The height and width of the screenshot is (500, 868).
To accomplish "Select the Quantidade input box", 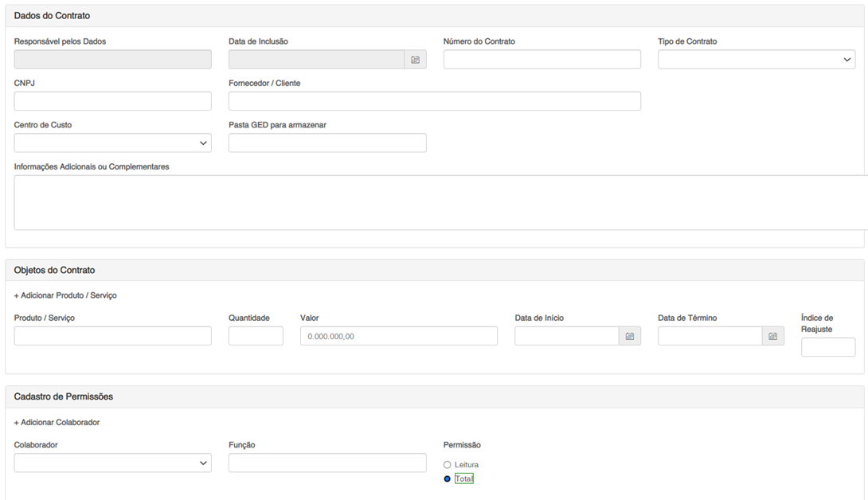I will point(256,336).
